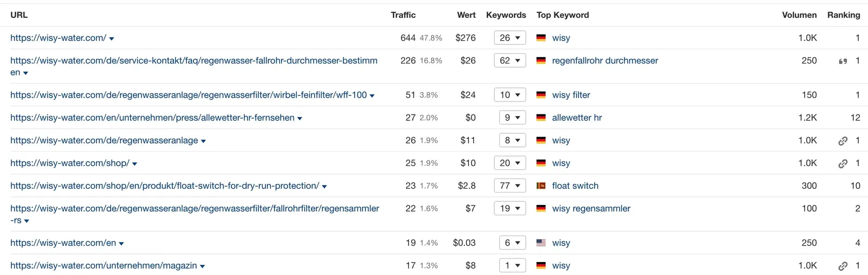Click the sitelinks chain icon in the shop row
This screenshot has height=275, width=868.
843,164
